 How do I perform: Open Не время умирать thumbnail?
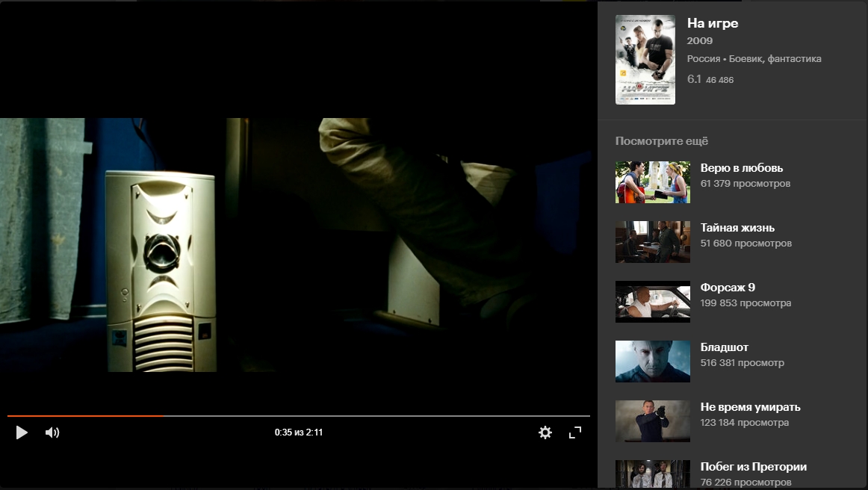click(x=653, y=421)
